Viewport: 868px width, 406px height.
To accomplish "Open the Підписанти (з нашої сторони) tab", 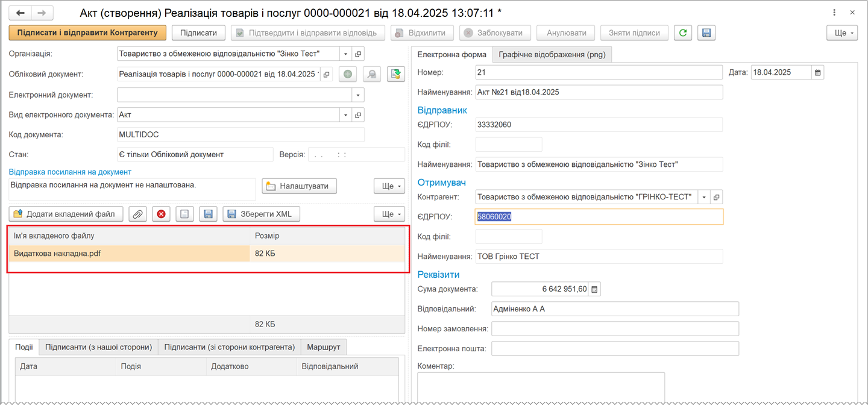I will (x=98, y=347).
